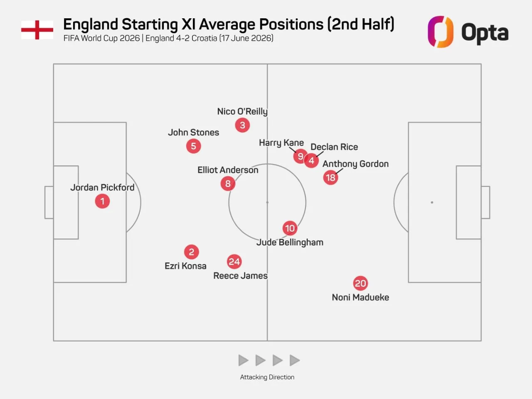Click Harry Kane's number 9 marker
532x399 pixels.
point(299,156)
